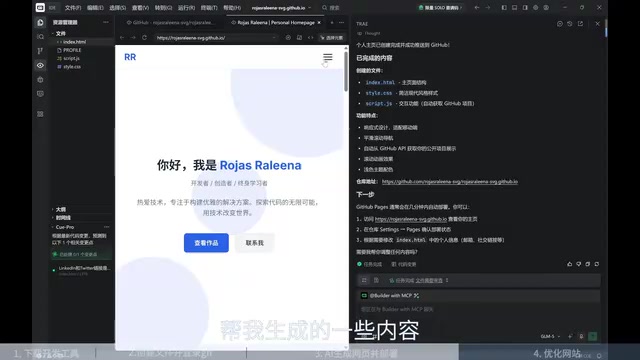The image size is (640, 360).
Task: Close the Rojas Raleena Personal Homepage tab
Action: point(319,22)
